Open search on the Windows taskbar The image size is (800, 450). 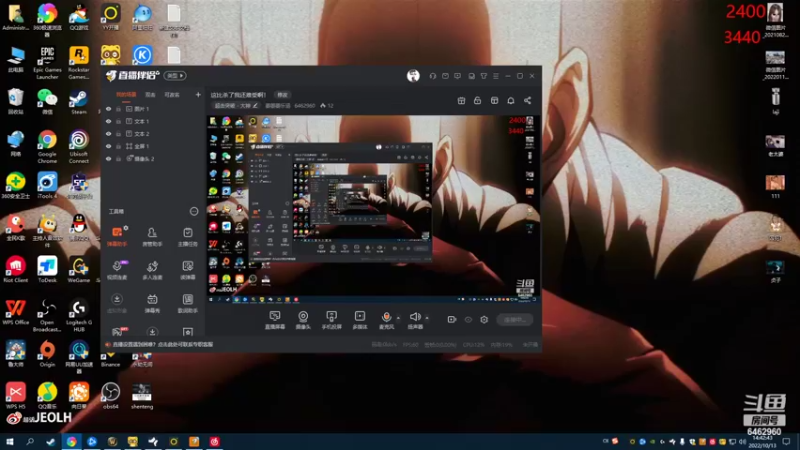(x=30, y=441)
